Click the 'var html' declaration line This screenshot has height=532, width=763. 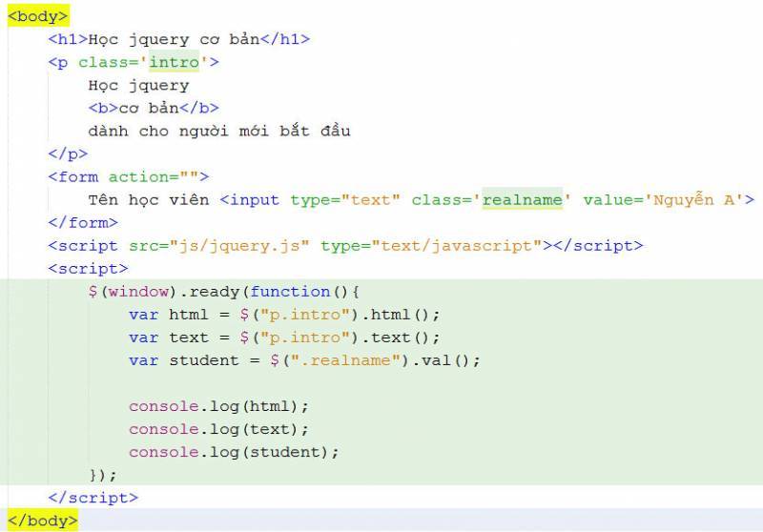point(284,315)
